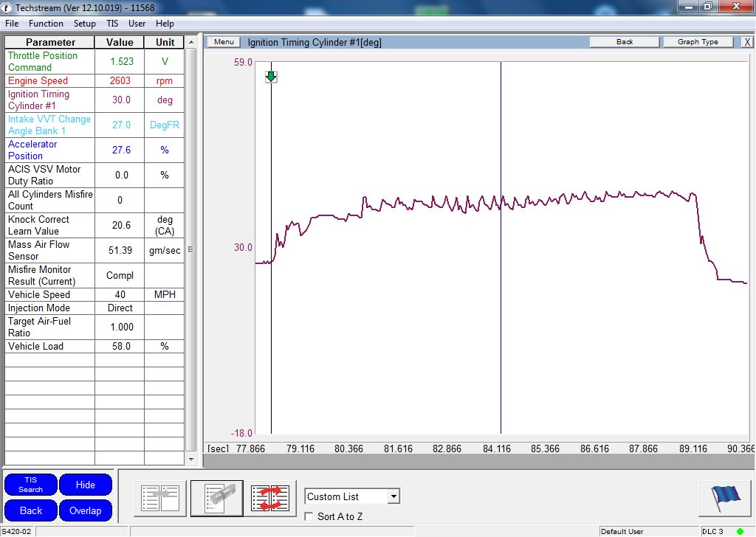Click the Unit column header
The image size is (756, 537).
point(165,42)
